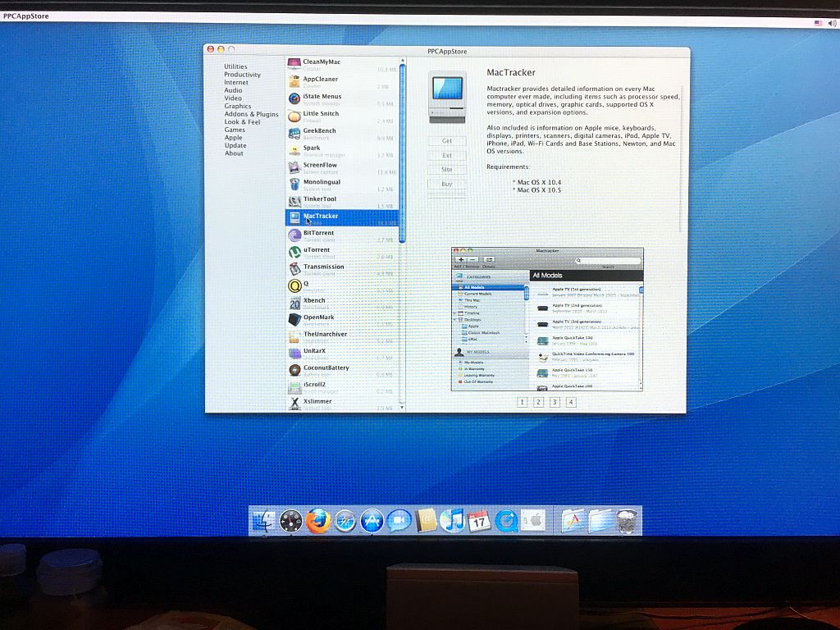Click the app list scroll down arrow
The width and height of the screenshot is (840, 630).
click(x=402, y=408)
